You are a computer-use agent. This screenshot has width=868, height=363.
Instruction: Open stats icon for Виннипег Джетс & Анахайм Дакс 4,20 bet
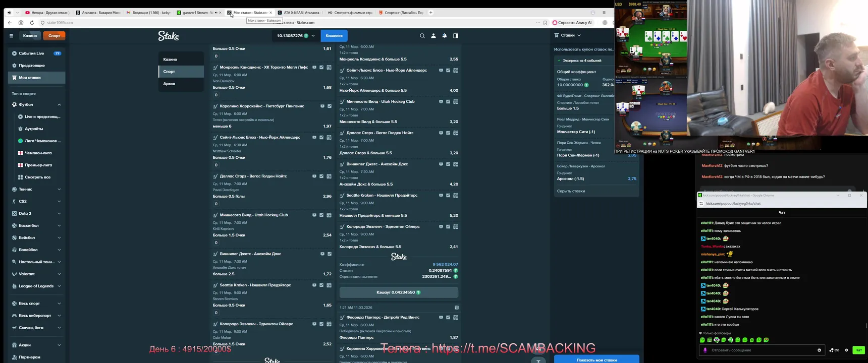tap(448, 164)
